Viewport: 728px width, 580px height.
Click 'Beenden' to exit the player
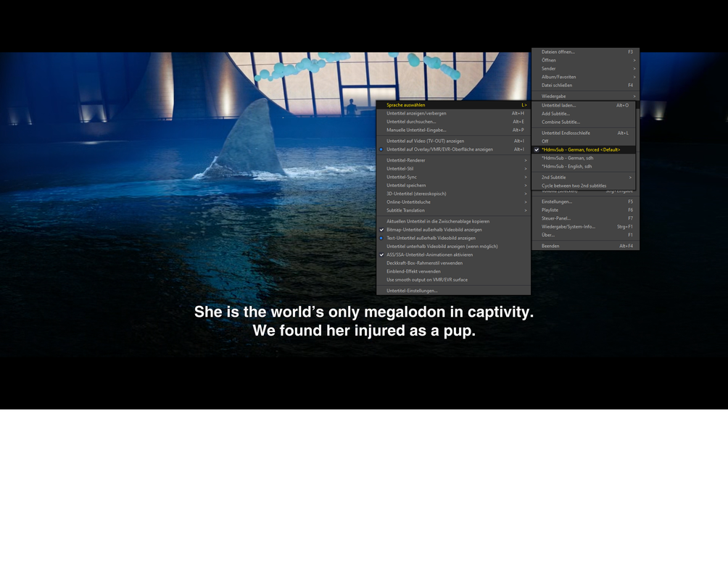[x=585, y=246]
